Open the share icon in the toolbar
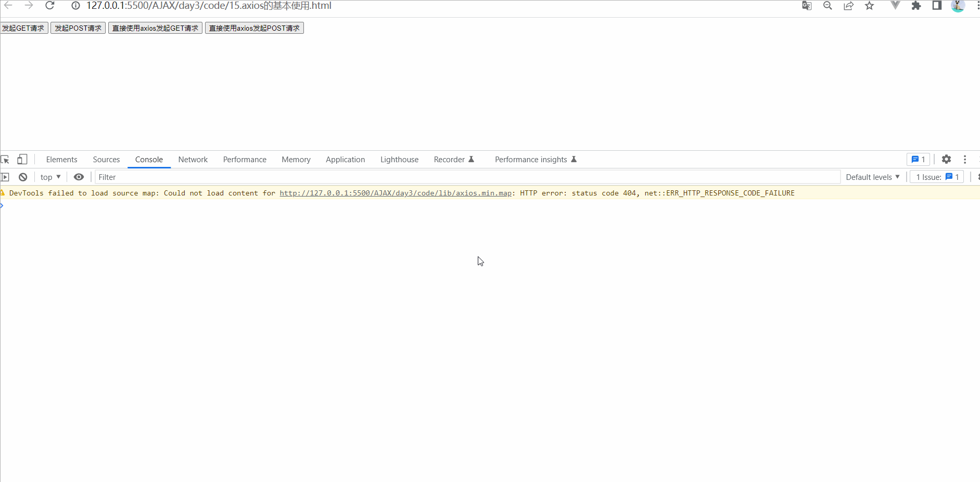980x482 pixels. tap(849, 6)
